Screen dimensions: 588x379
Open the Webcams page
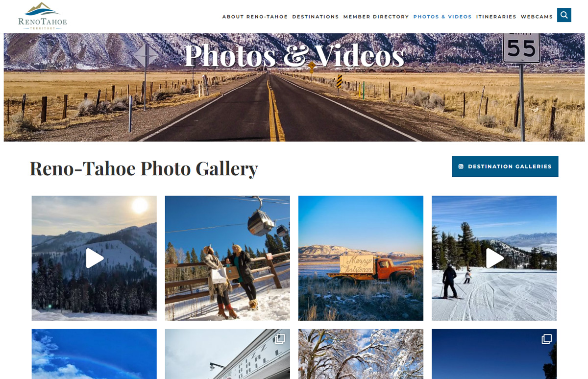(537, 17)
